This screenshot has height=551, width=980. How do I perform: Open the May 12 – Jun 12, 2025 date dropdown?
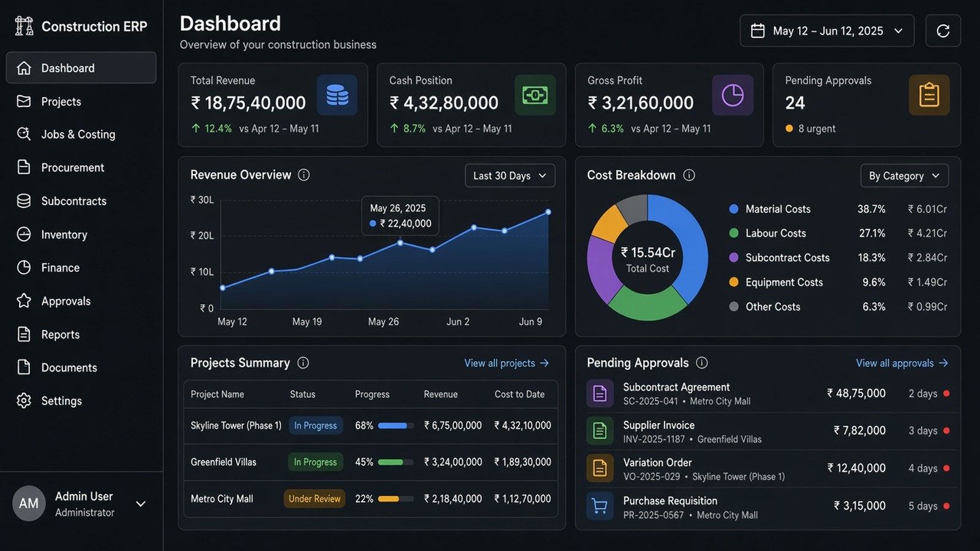click(x=827, y=31)
